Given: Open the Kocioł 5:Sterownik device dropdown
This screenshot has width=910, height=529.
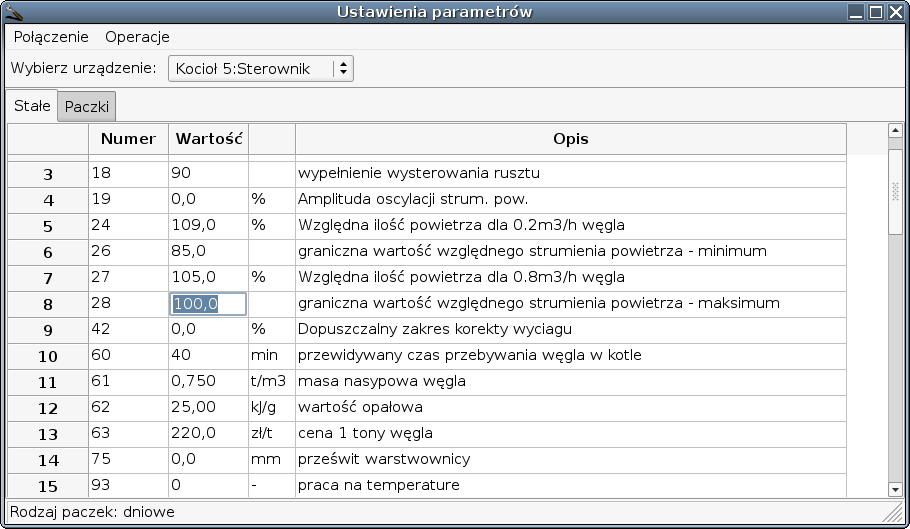Looking at the screenshot, I should coord(261,68).
